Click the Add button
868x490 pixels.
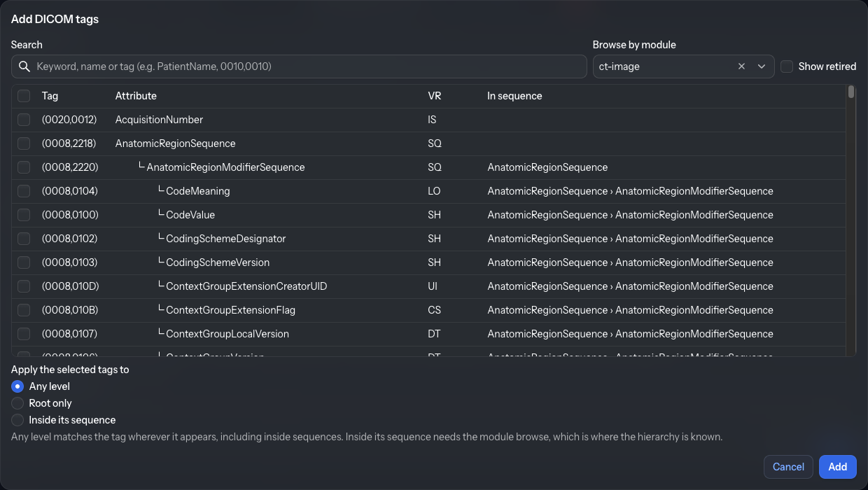(838, 467)
